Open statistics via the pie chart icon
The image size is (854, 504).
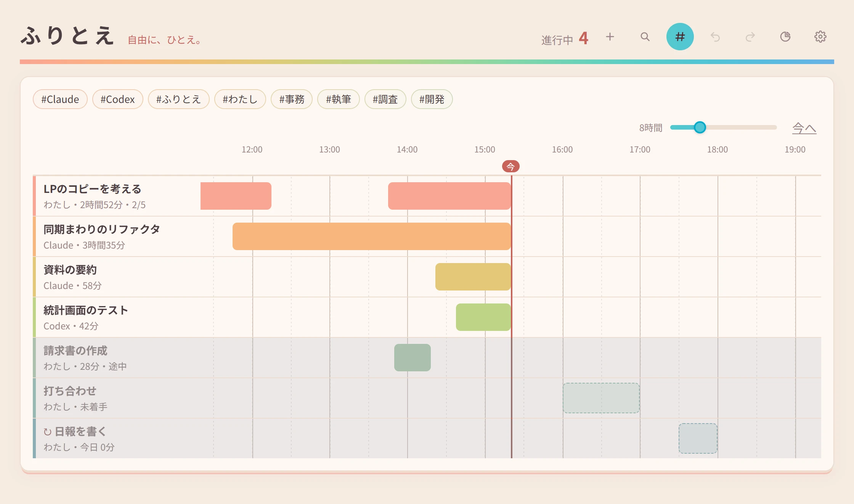tap(785, 37)
